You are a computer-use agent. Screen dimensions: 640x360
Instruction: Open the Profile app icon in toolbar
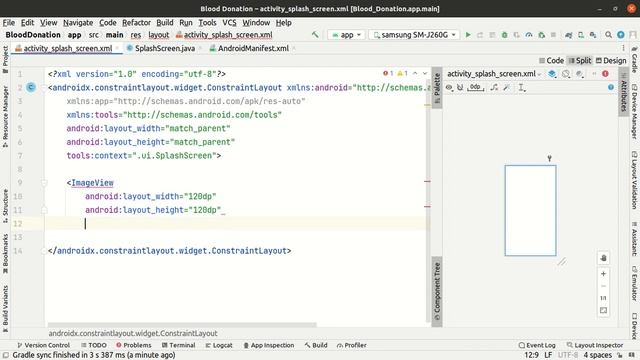tap(529, 35)
